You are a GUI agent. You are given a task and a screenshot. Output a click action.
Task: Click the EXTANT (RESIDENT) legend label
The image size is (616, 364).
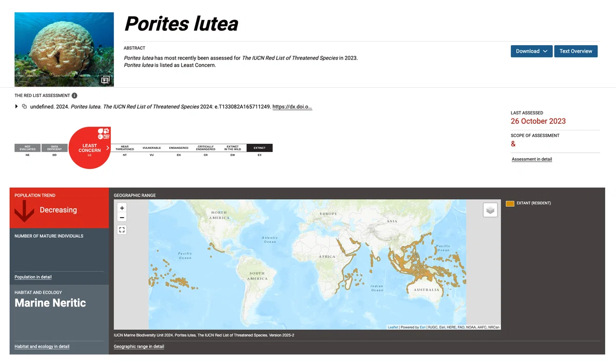534,203
